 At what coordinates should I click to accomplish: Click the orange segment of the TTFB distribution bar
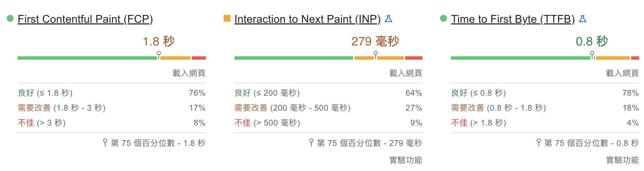(x=612, y=58)
